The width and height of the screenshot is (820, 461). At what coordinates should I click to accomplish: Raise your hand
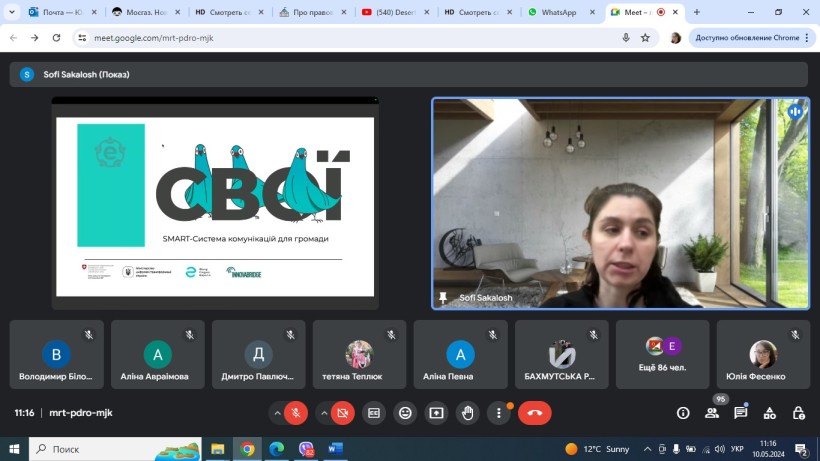pos(468,413)
